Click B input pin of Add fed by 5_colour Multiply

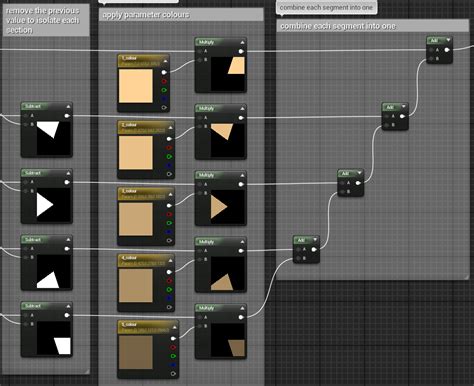(x=298, y=258)
